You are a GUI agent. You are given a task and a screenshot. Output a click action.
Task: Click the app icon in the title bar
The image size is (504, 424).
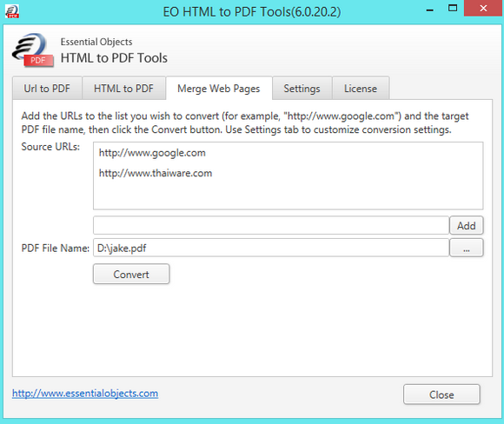pyautogui.click(x=12, y=11)
